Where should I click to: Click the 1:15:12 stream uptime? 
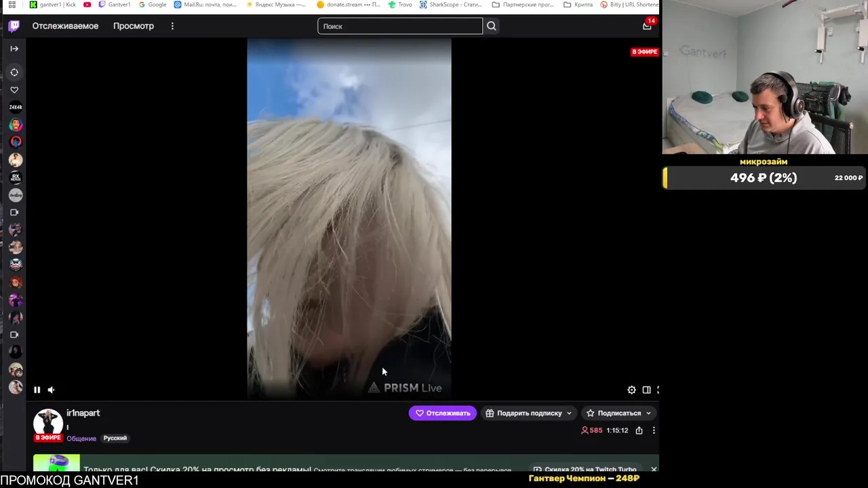click(x=617, y=430)
